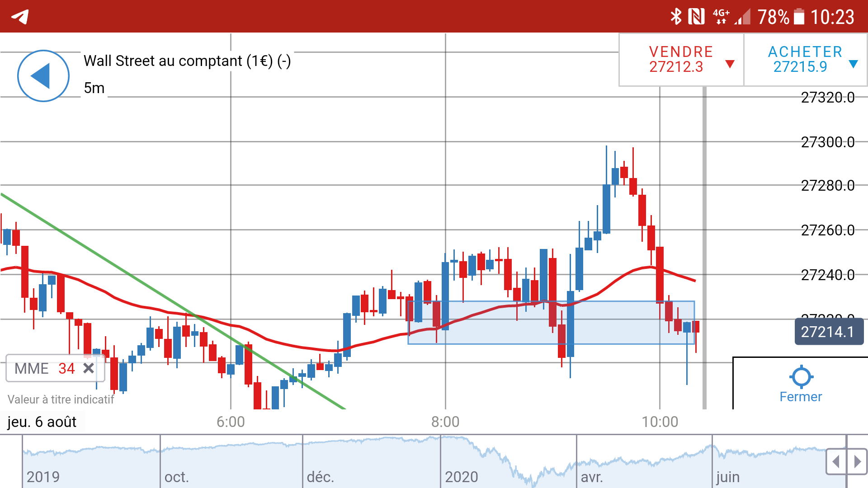Expand the VENDRE red dropdown arrow
The height and width of the screenshot is (488, 868).
729,64
